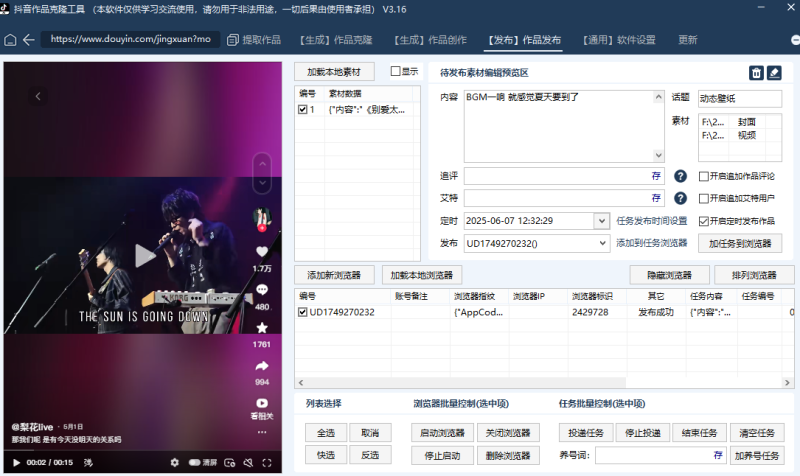Delete pending material with trash icon

pyautogui.click(x=756, y=73)
